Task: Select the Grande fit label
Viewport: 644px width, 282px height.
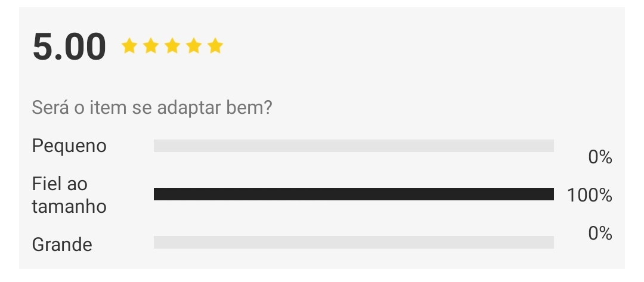Action: click(62, 244)
